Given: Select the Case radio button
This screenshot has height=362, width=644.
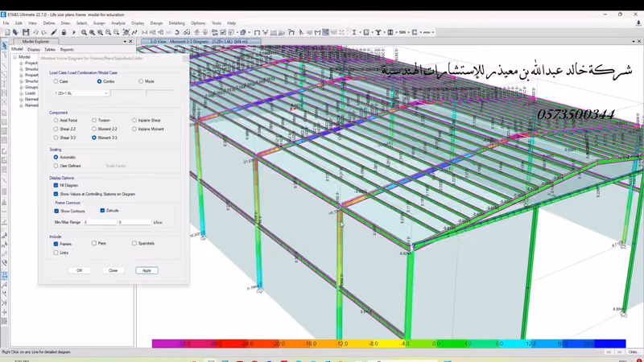Looking at the screenshot, I should (56, 81).
